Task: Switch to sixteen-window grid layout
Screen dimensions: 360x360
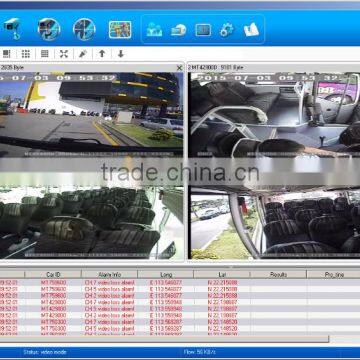Action: coord(45,54)
